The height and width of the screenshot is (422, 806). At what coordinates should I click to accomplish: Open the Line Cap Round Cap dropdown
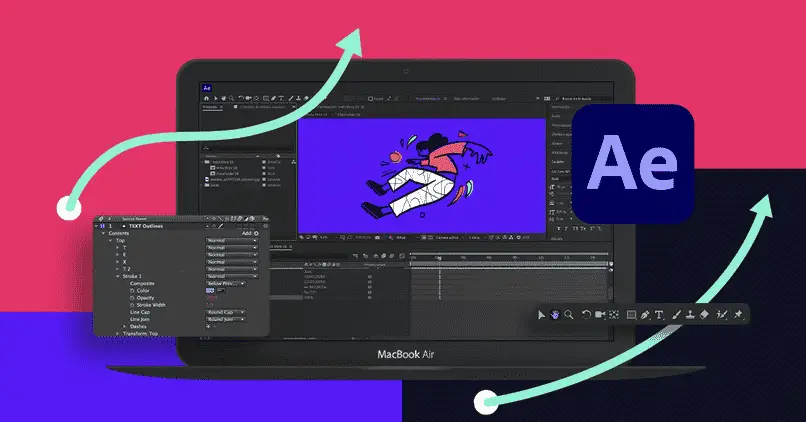tap(226, 312)
